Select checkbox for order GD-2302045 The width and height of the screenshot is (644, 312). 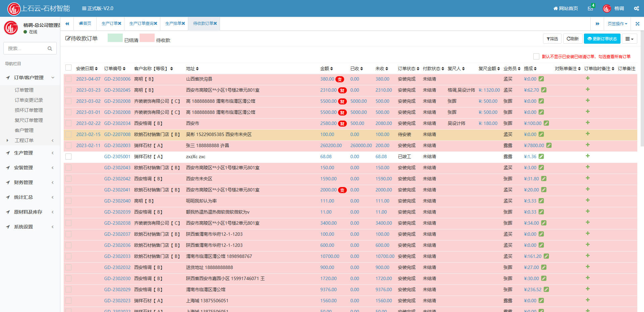pyautogui.click(x=68, y=90)
